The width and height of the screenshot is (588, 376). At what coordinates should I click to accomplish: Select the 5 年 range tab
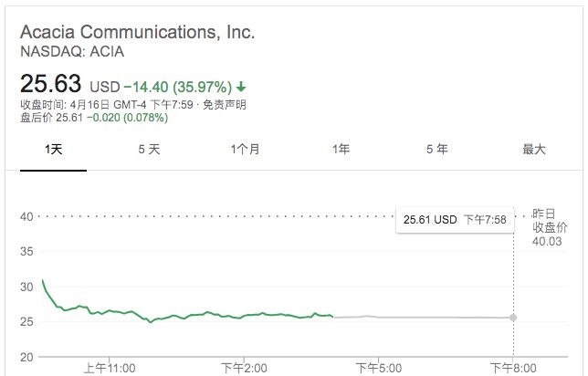point(436,149)
